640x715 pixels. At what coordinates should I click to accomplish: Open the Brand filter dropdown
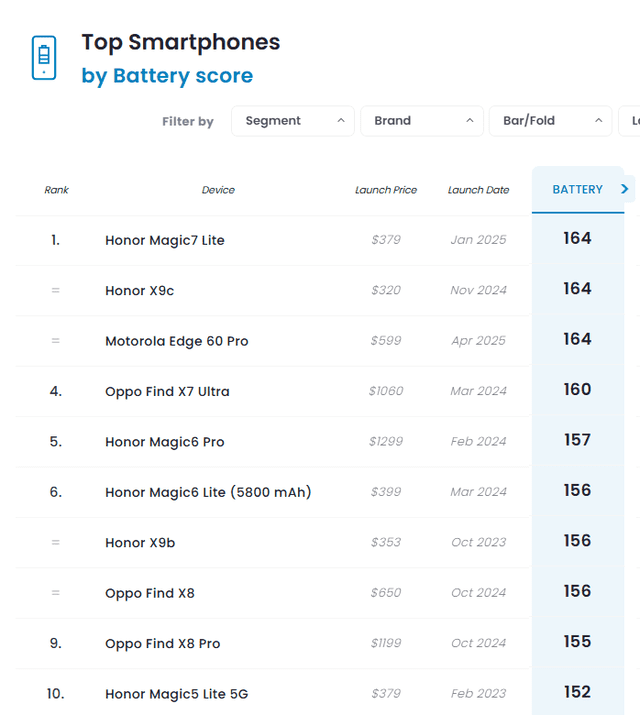click(422, 121)
